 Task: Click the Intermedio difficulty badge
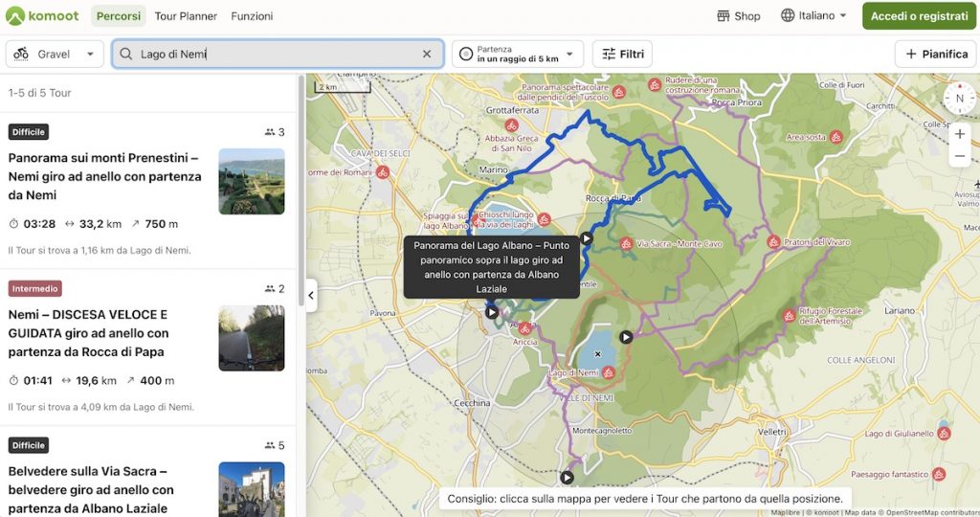click(35, 289)
